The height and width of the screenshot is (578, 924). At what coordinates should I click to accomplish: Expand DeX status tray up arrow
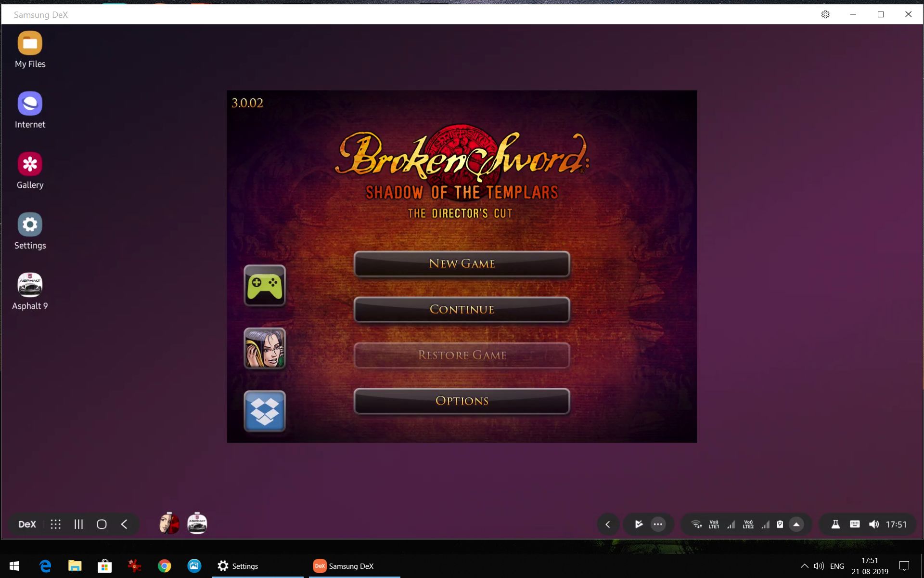(796, 524)
